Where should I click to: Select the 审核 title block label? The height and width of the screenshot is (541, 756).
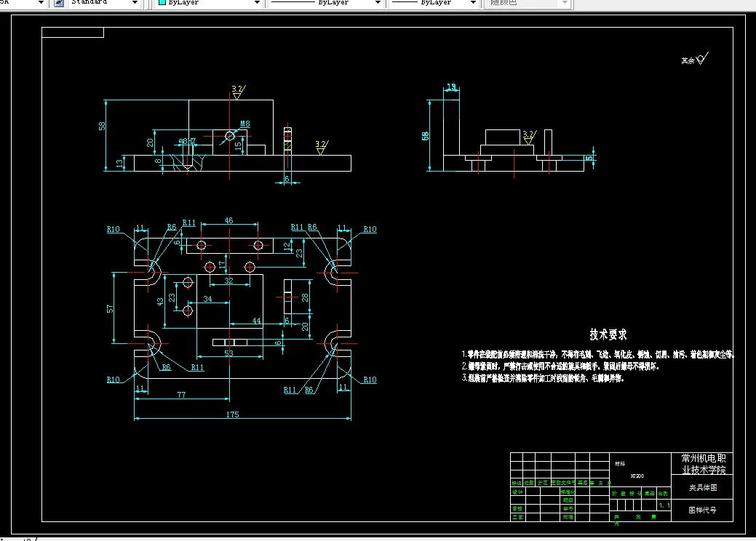(x=517, y=509)
